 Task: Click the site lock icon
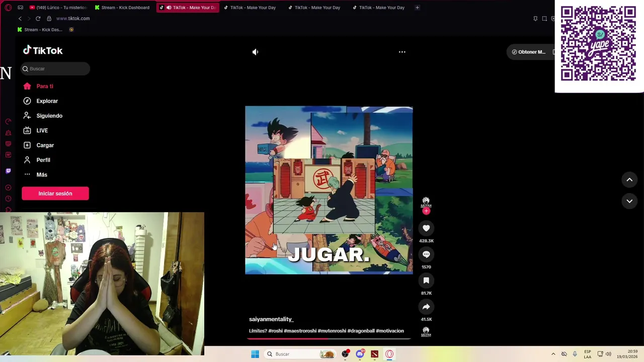click(49, 19)
